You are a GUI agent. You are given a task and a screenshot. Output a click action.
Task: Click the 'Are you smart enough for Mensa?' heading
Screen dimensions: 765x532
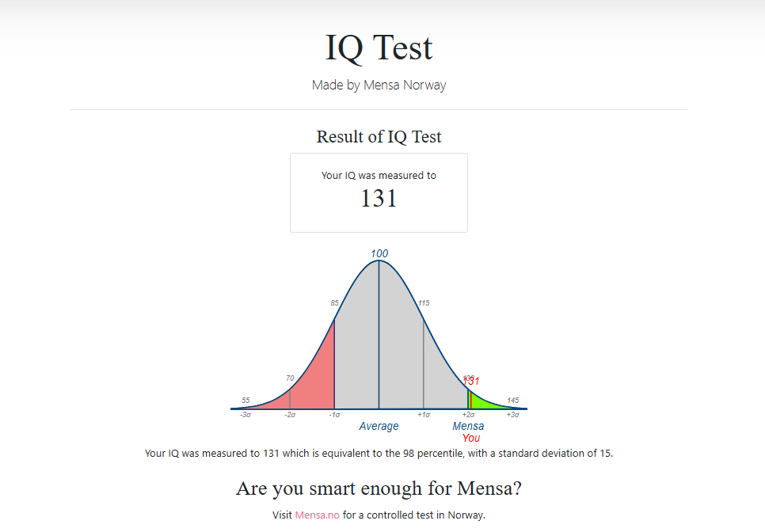(x=379, y=488)
